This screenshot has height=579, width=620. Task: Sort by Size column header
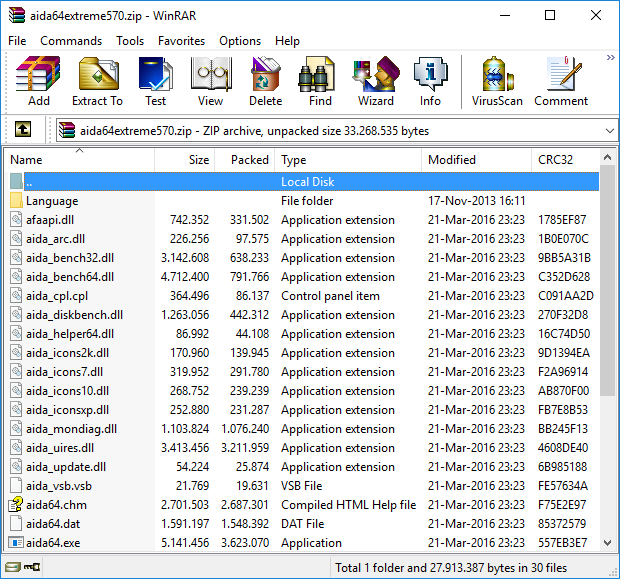[x=185, y=160]
